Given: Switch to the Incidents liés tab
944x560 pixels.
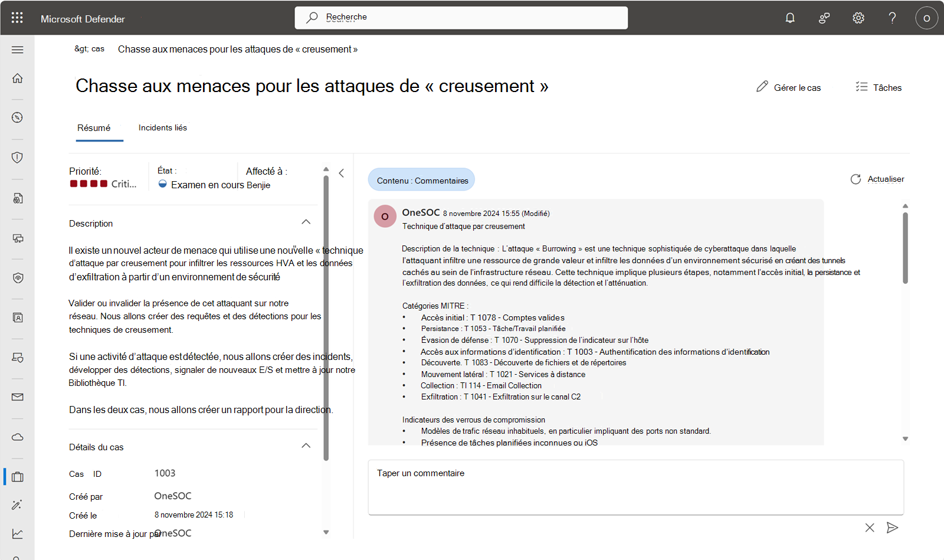Looking at the screenshot, I should point(162,127).
